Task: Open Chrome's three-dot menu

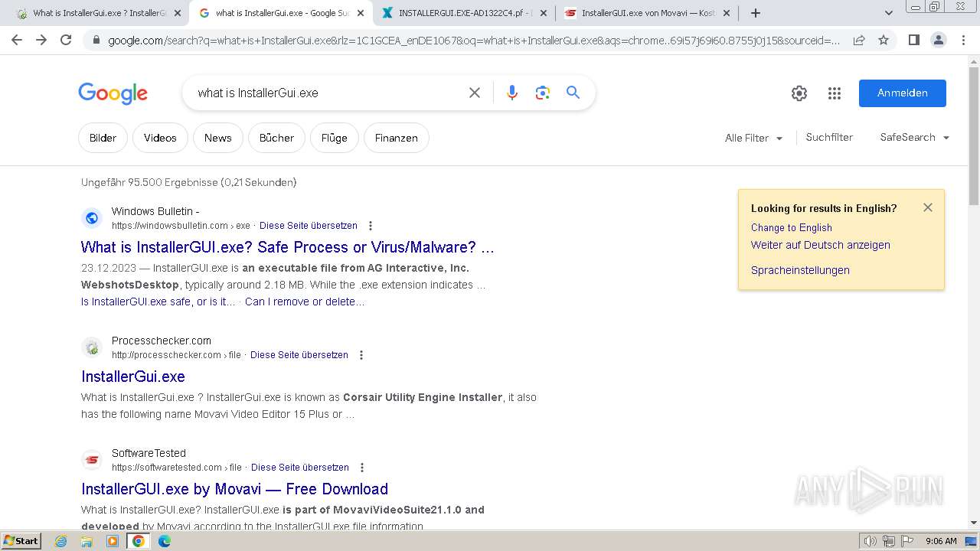Action: point(963,40)
